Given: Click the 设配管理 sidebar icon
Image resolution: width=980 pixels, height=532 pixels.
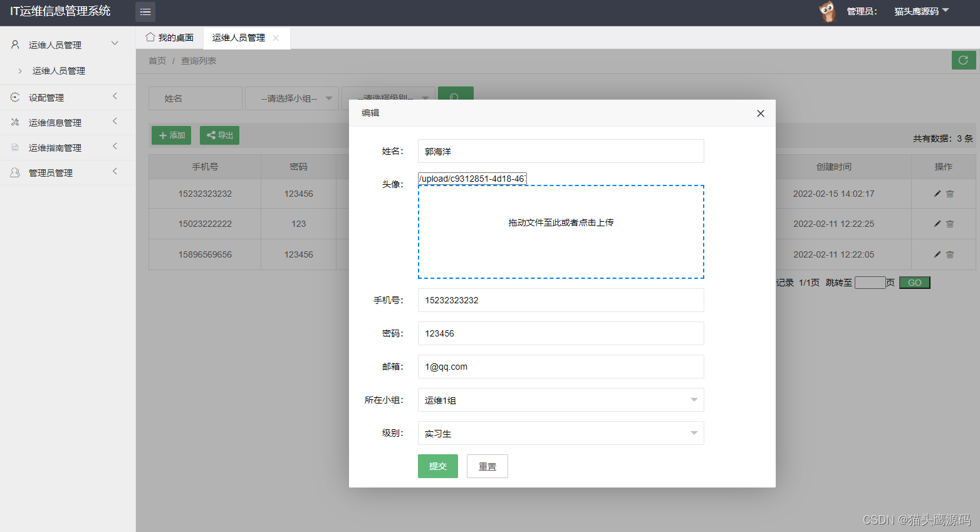Looking at the screenshot, I should click(x=15, y=97).
